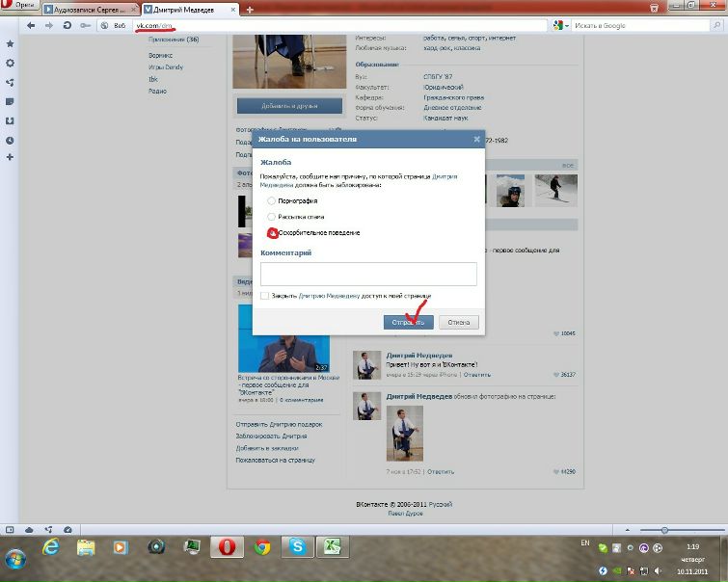Open the zoom level dropdown arrow

click(x=628, y=530)
